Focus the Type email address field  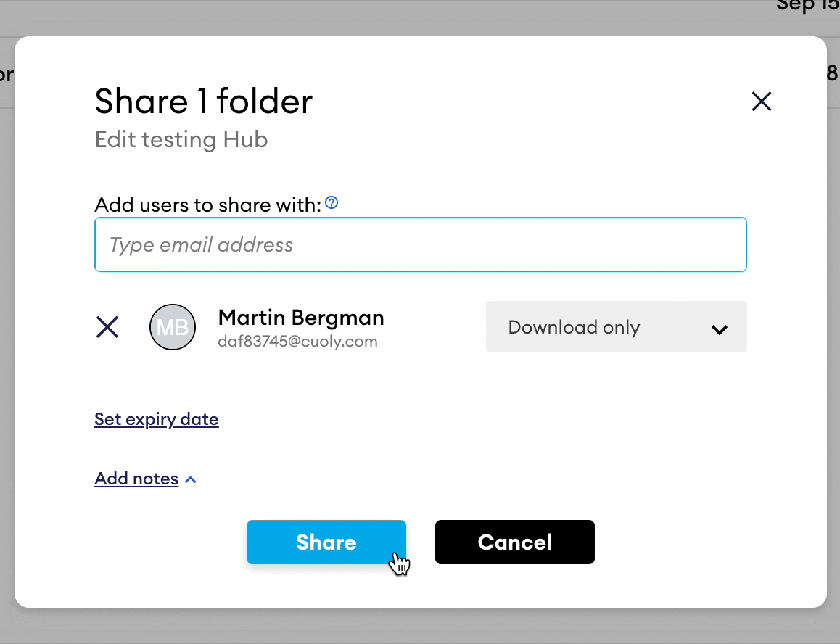pyautogui.click(x=421, y=244)
